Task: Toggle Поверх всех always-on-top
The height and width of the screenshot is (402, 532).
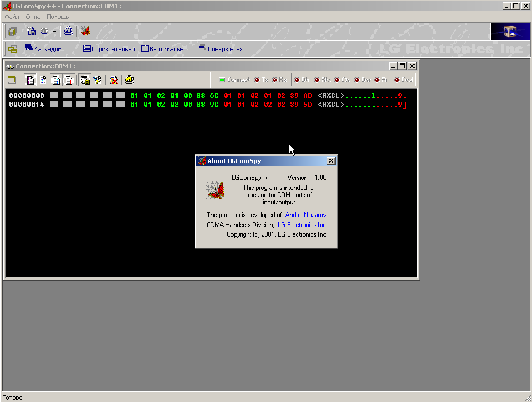Action: 220,49
